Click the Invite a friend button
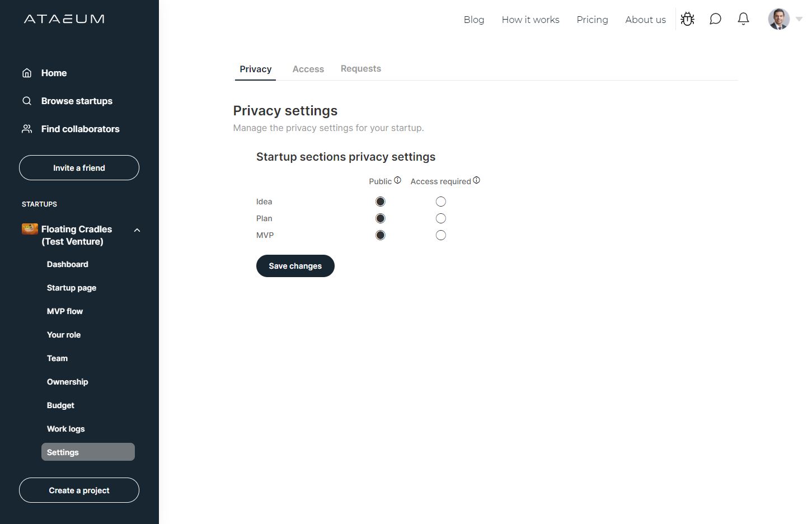 point(79,168)
